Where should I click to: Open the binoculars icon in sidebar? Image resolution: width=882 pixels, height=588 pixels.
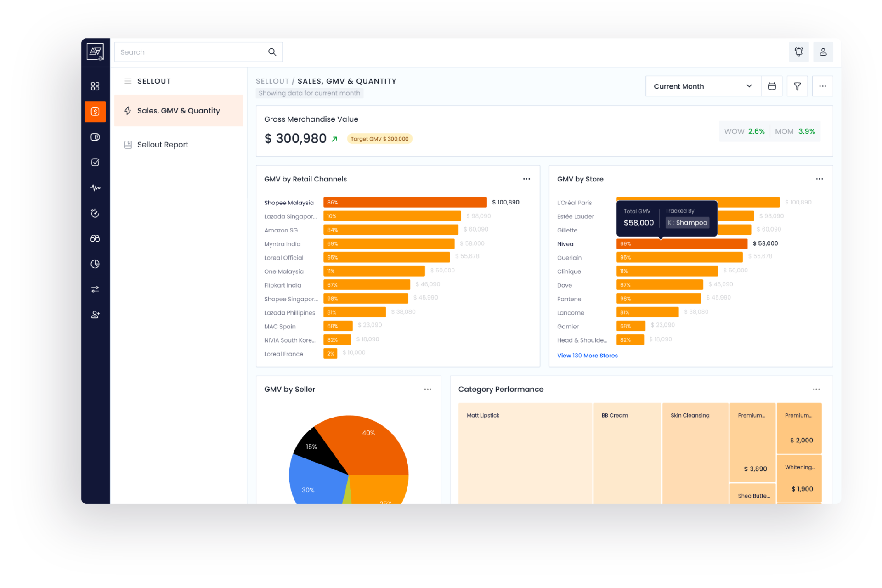95,238
